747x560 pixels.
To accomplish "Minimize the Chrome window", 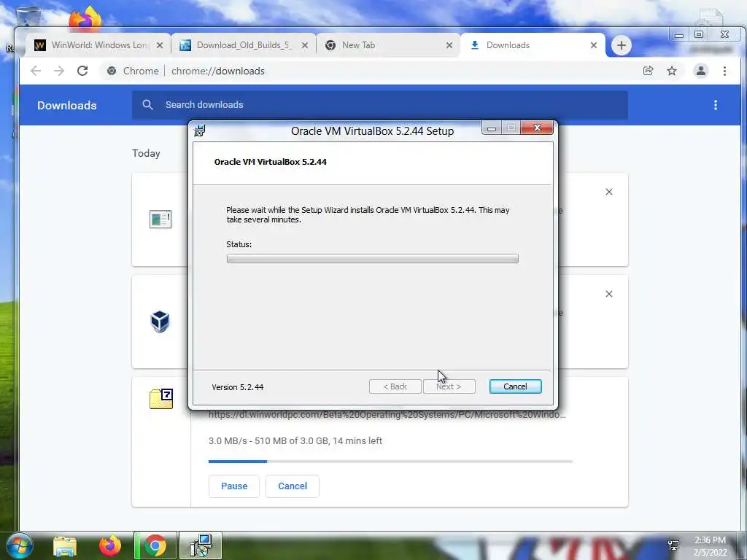I will [x=679, y=35].
